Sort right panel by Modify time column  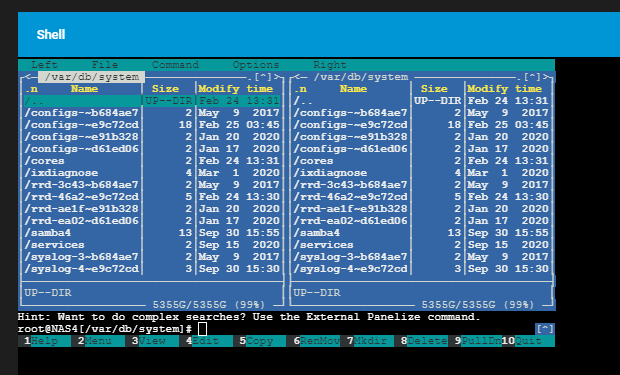coord(504,89)
